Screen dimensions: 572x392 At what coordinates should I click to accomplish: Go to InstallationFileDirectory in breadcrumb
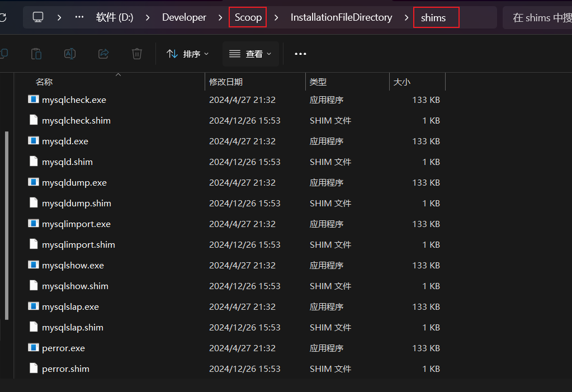[x=342, y=17]
